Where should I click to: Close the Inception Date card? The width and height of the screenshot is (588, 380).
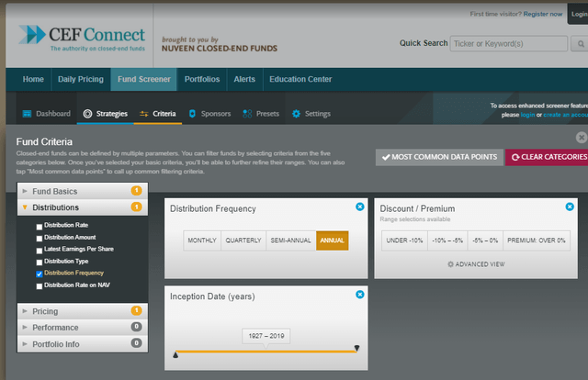coord(359,294)
